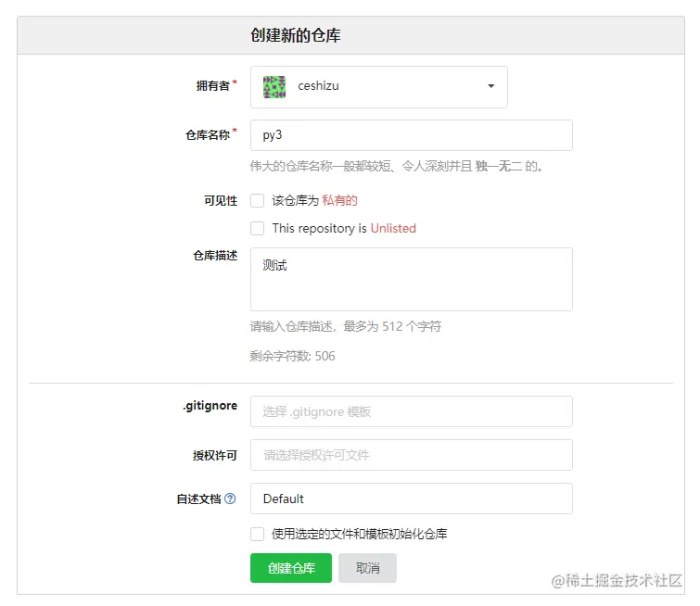This screenshot has width=700, height=606.
Task: Click the 剩余字符数: 506 counter text
Action: pos(292,356)
